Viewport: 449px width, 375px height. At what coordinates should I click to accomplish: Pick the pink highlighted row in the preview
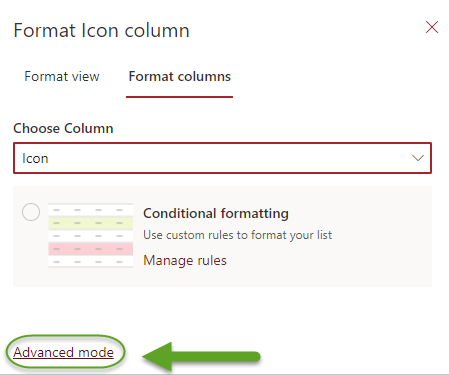[x=91, y=249]
